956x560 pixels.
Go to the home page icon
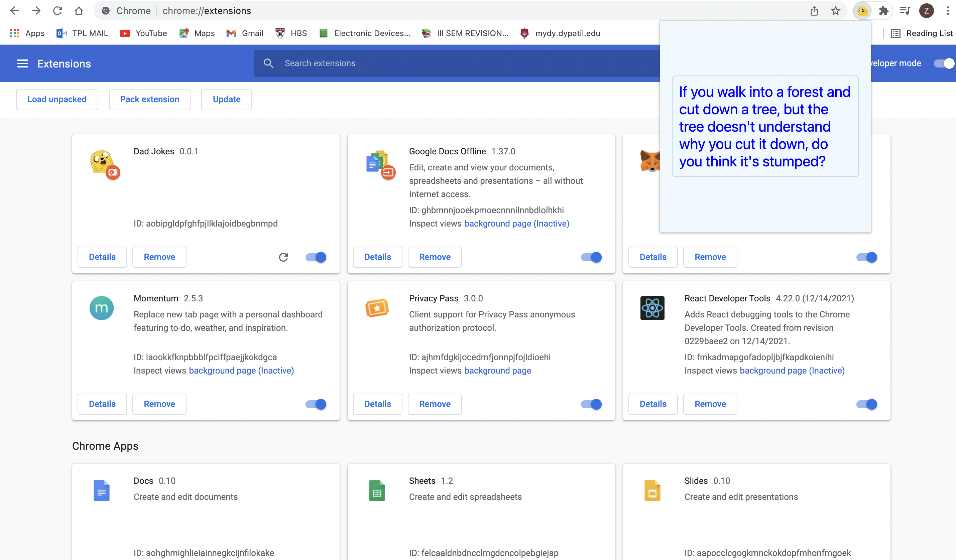pos(79,11)
